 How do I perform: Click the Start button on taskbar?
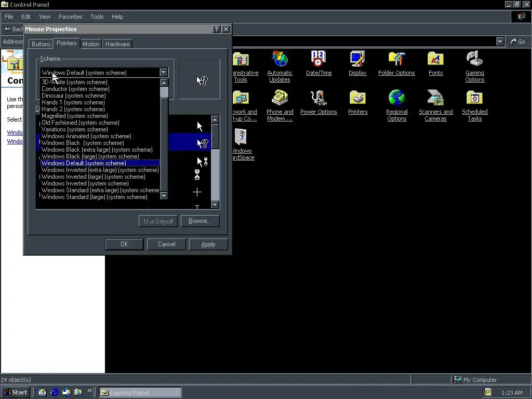(15, 392)
